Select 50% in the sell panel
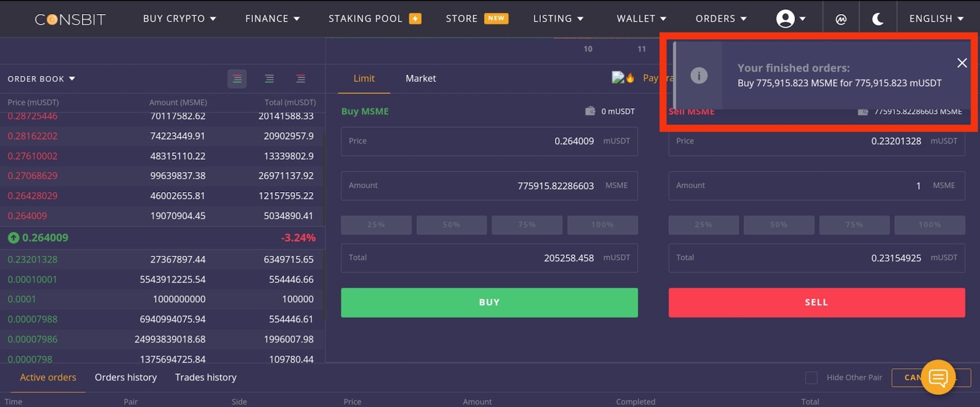The image size is (980, 407). [x=778, y=225]
